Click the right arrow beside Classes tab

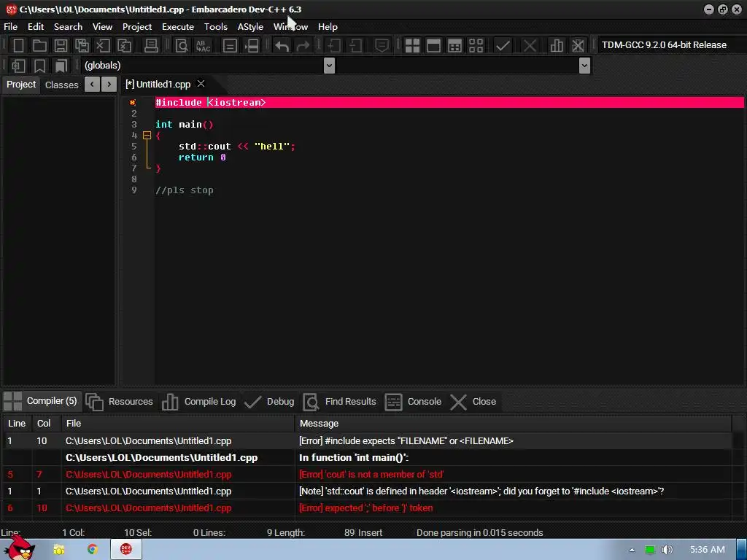pyautogui.click(x=109, y=85)
